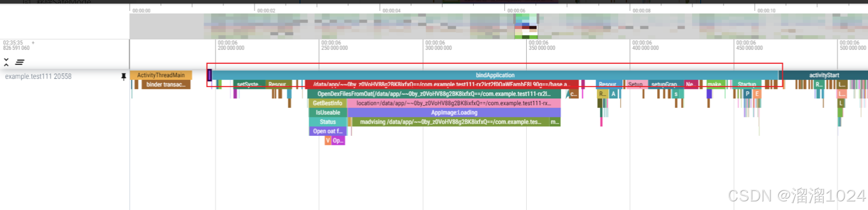Select the example.test111 20558 track name
This screenshot has width=868, height=210.
coord(38,76)
